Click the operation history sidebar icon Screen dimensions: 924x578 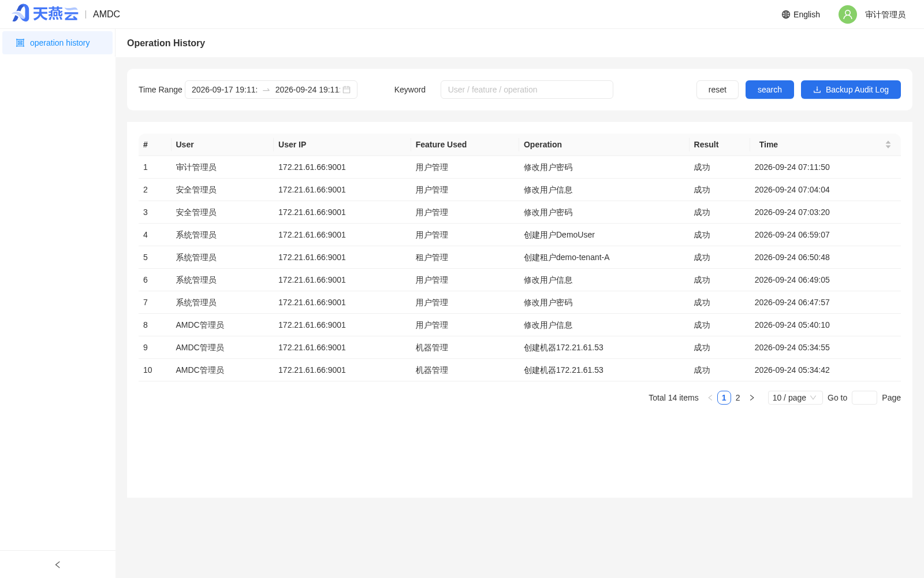click(x=20, y=43)
